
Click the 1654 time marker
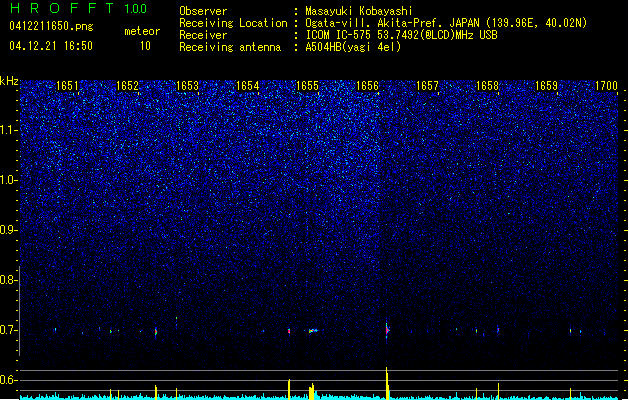tap(248, 86)
